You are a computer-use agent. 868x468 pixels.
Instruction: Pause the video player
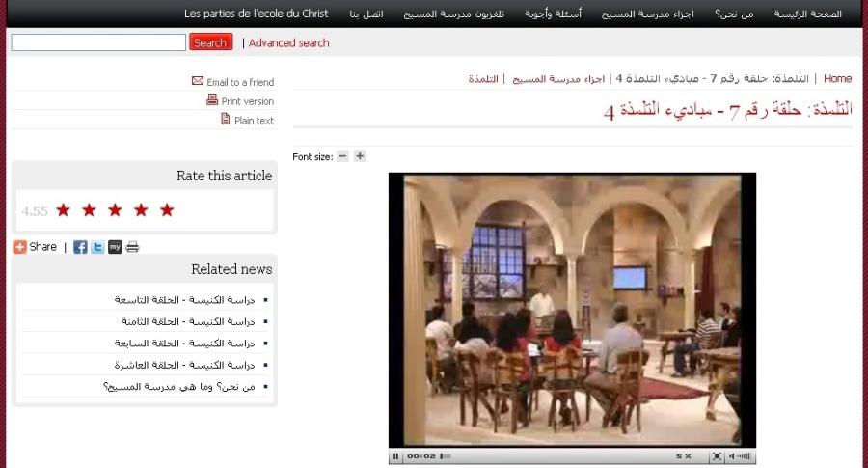[395, 456]
